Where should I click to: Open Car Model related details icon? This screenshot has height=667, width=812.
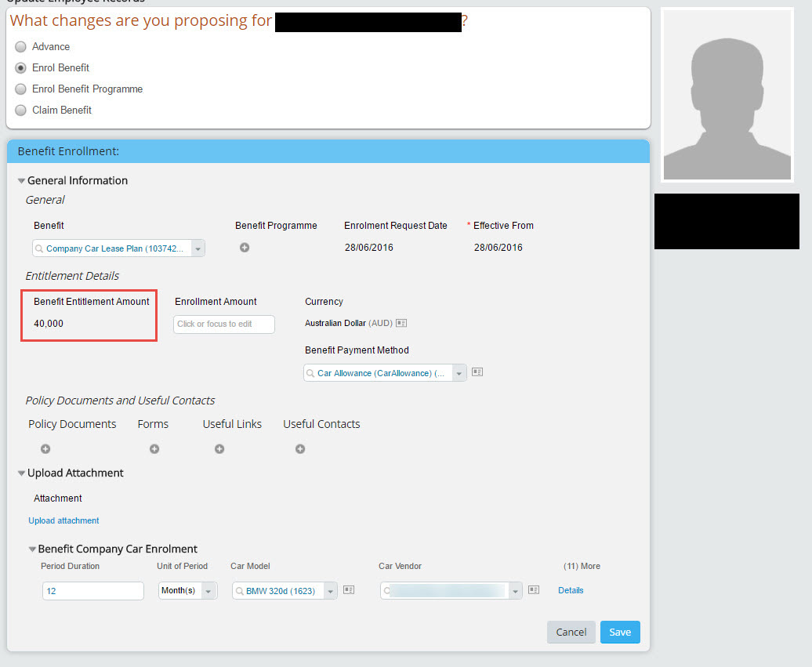tap(349, 590)
